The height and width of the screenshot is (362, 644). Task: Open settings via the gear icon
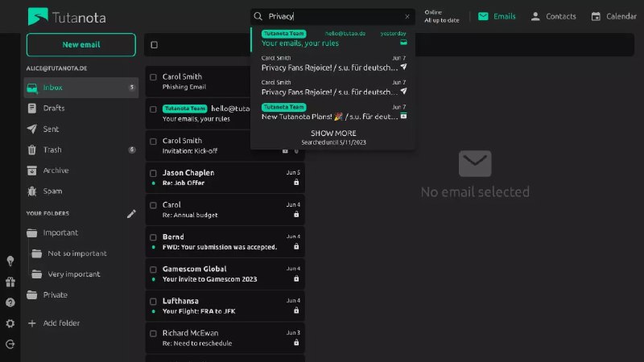pos(10,323)
